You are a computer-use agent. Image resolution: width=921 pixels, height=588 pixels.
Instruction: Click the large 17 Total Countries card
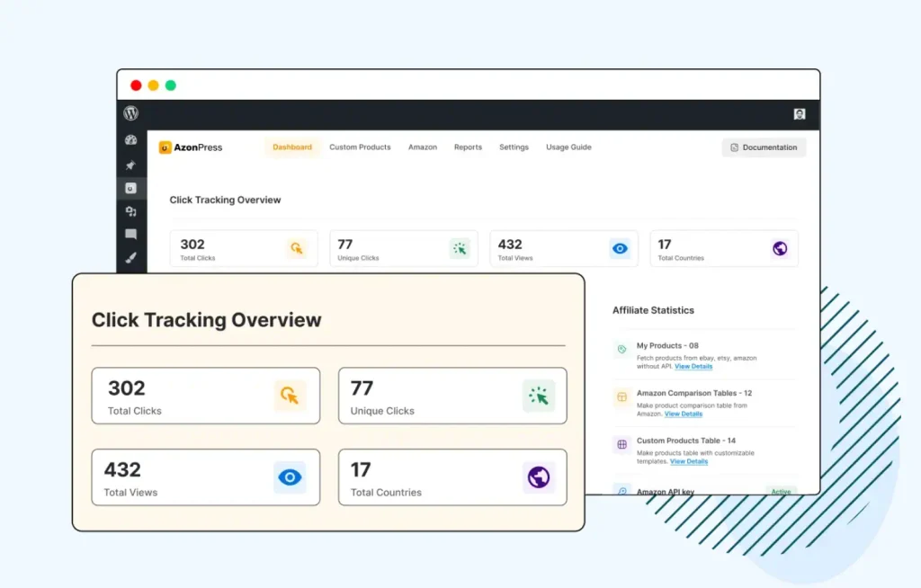pos(452,477)
